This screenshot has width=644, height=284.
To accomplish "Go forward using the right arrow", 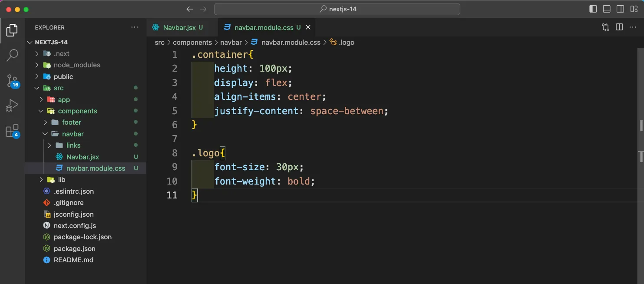I will point(203,9).
